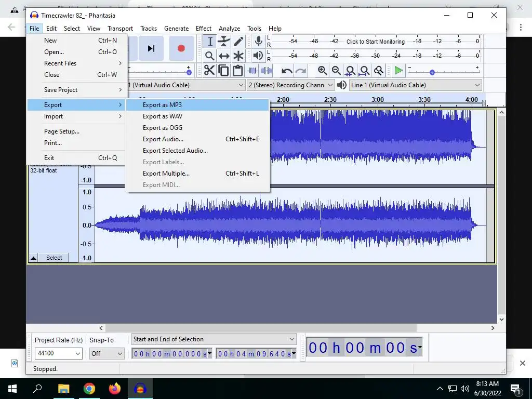Click the recording meter microphone icon

point(259,42)
